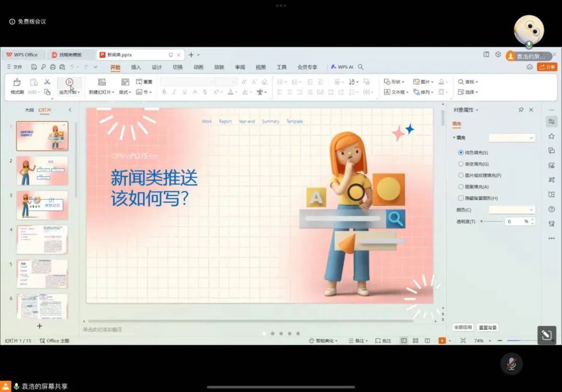The height and width of the screenshot is (392, 562).
Task: Click the orange Share (分享) button
Action: click(547, 67)
